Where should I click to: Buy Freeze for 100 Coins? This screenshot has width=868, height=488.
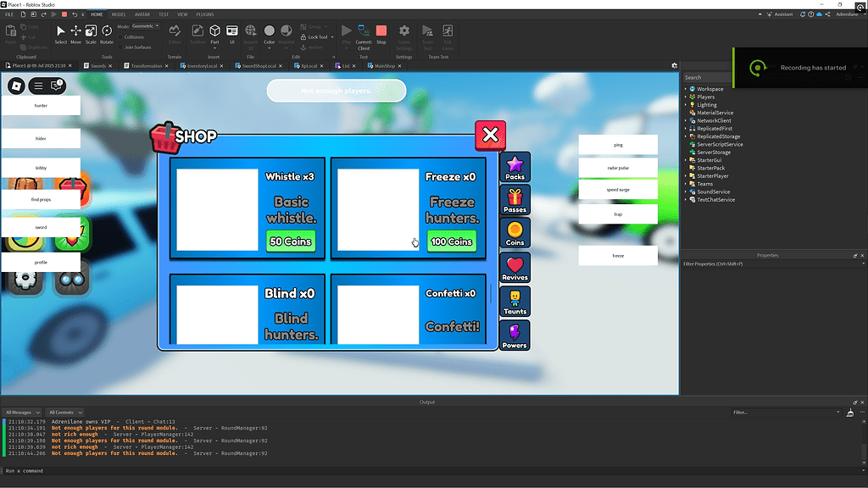coord(452,241)
